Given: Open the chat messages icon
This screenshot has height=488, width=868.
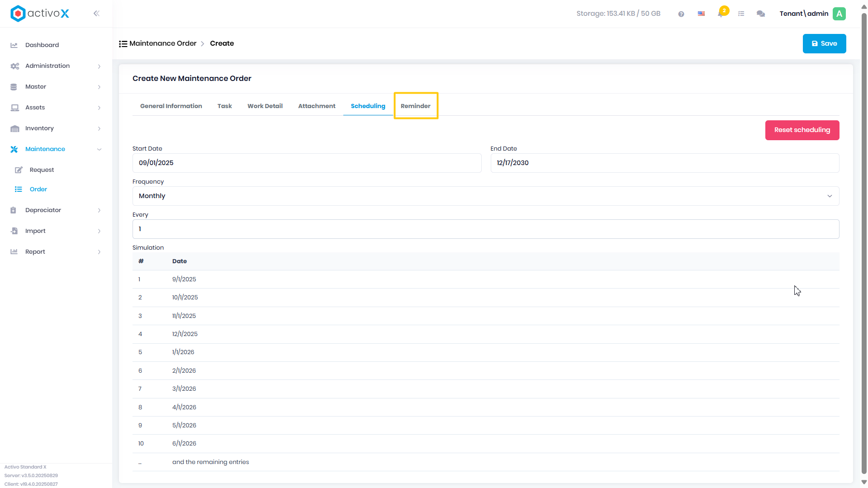Looking at the screenshot, I should 761,14.
